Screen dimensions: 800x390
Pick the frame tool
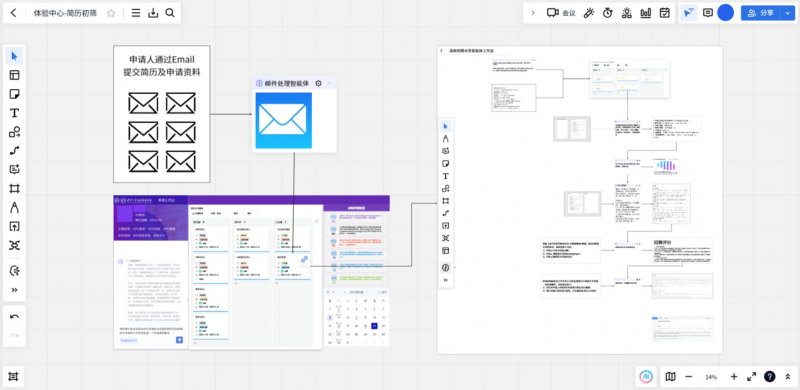[x=14, y=188]
